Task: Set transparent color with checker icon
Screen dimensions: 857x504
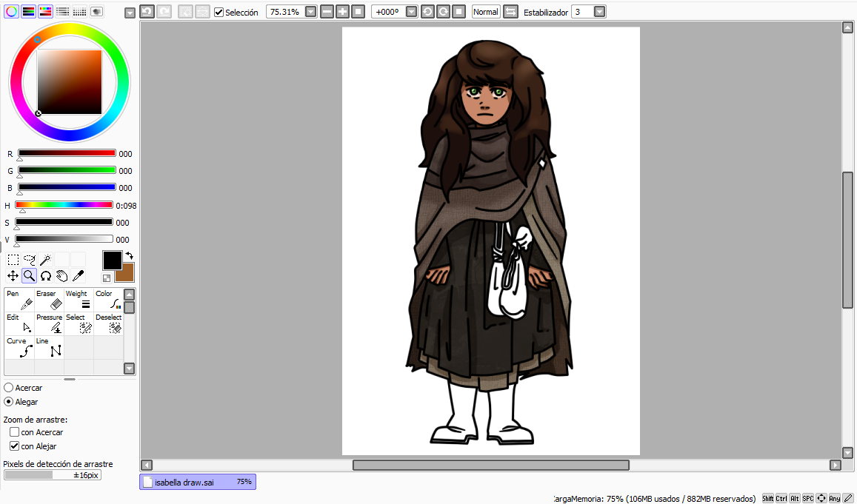Action: click(x=107, y=278)
